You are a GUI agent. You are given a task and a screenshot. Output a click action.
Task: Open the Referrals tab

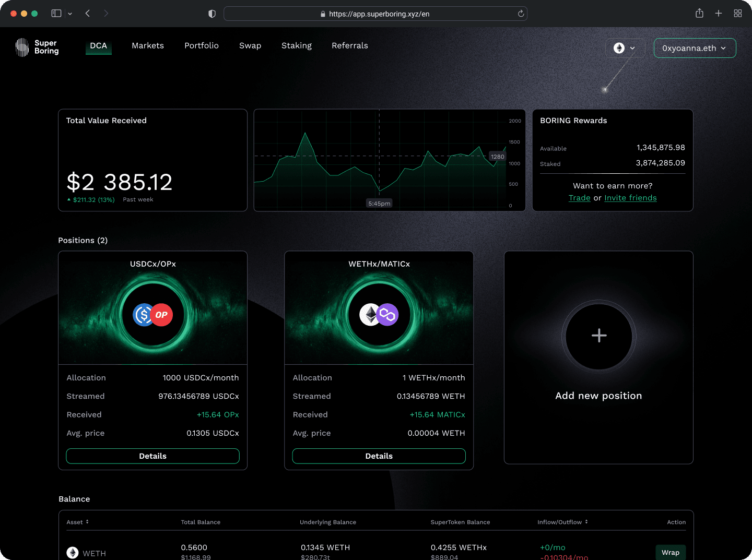pos(350,46)
